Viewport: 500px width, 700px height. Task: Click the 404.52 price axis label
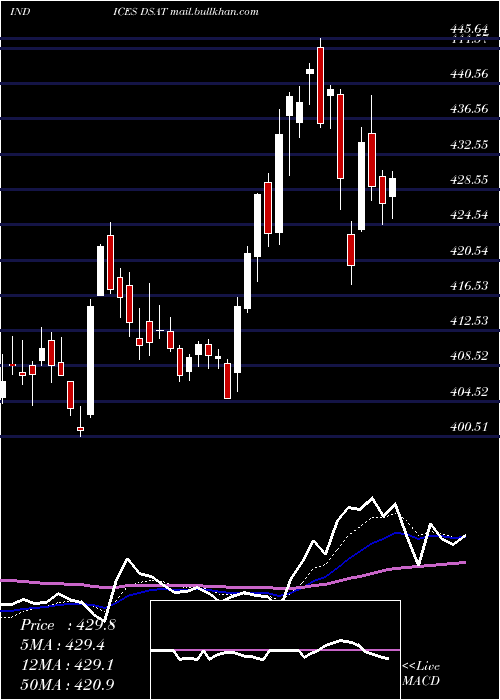pos(469,392)
